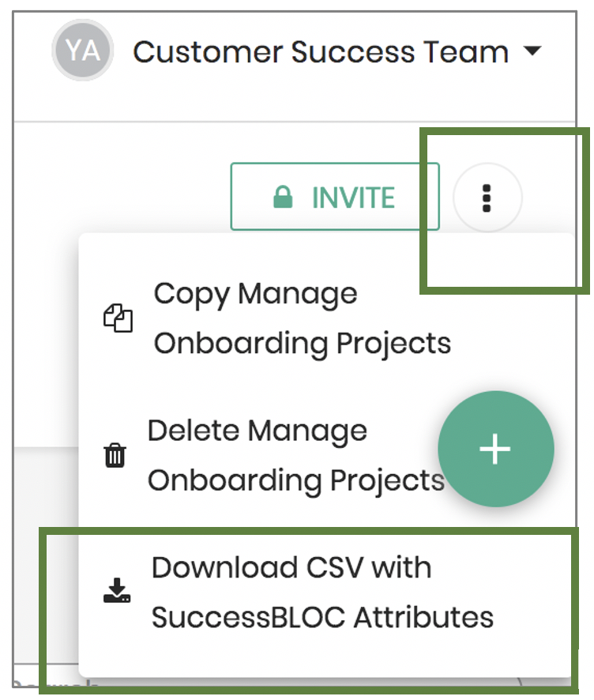Click the download tray icon
The width and height of the screenshot is (594, 700).
117,591
